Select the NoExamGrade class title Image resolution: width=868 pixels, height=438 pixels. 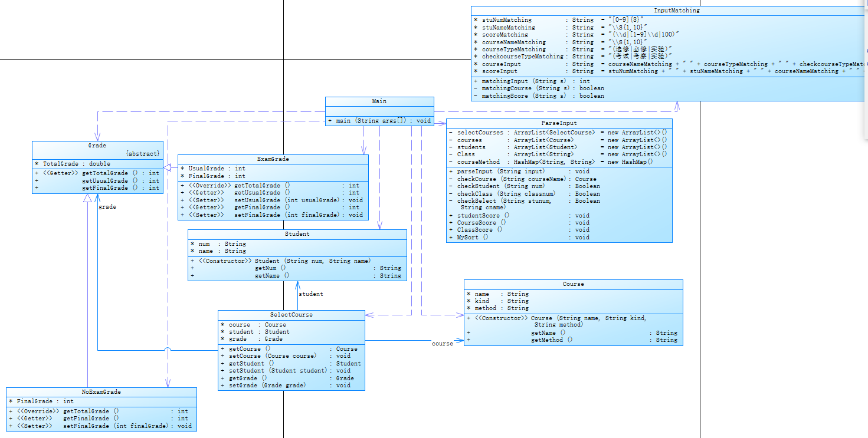101,392
